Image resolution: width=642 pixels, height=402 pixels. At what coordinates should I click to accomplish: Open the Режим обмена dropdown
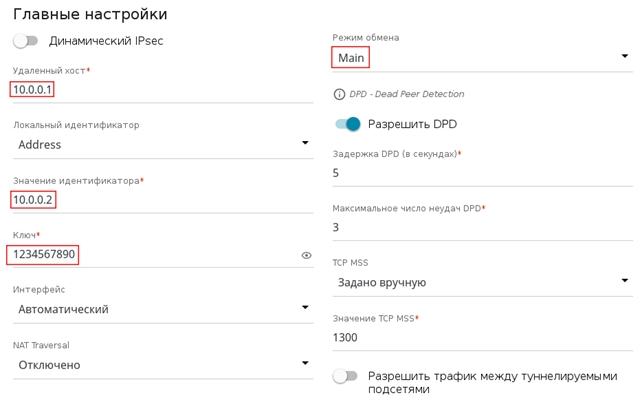(480, 58)
